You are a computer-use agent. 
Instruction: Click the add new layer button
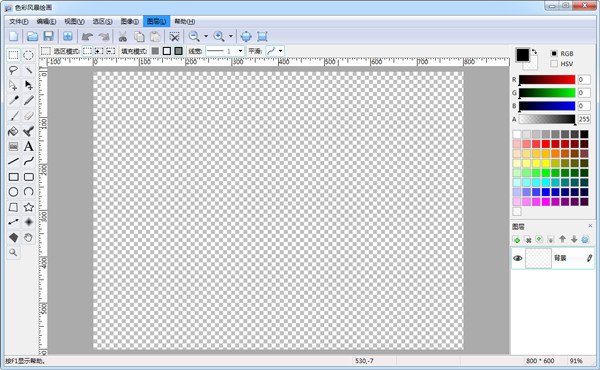click(x=517, y=240)
